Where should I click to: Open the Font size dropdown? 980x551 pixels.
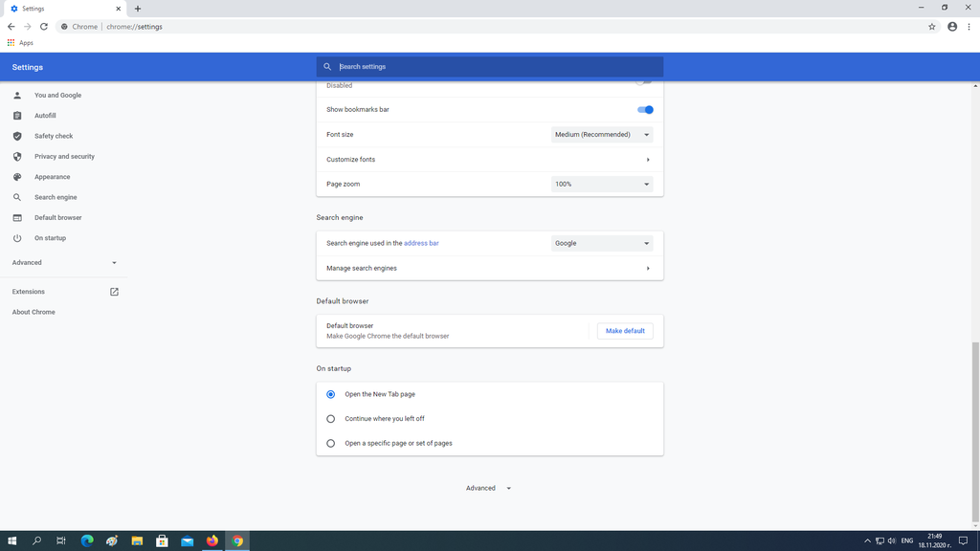tap(602, 135)
